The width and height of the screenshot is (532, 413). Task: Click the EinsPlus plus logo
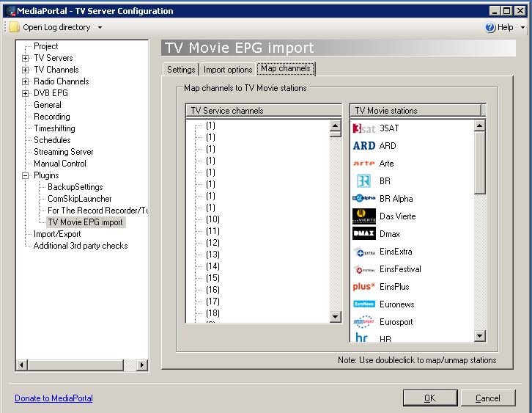(x=364, y=287)
